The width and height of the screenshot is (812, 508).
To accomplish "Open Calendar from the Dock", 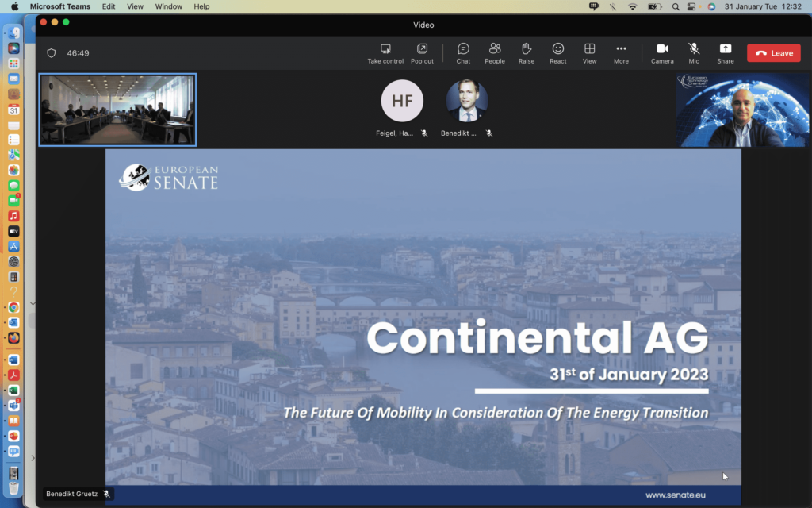I will 14,110.
